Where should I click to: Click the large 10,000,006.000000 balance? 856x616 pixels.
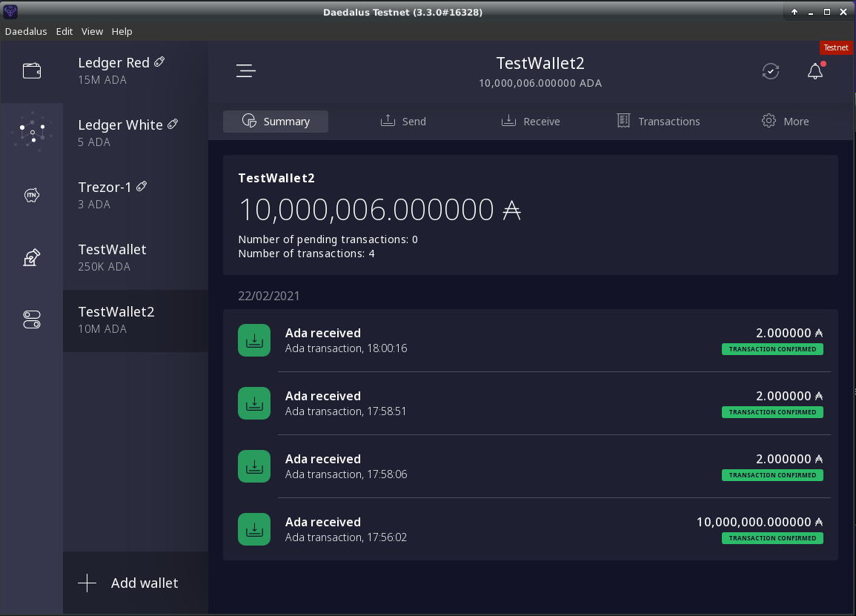point(379,210)
